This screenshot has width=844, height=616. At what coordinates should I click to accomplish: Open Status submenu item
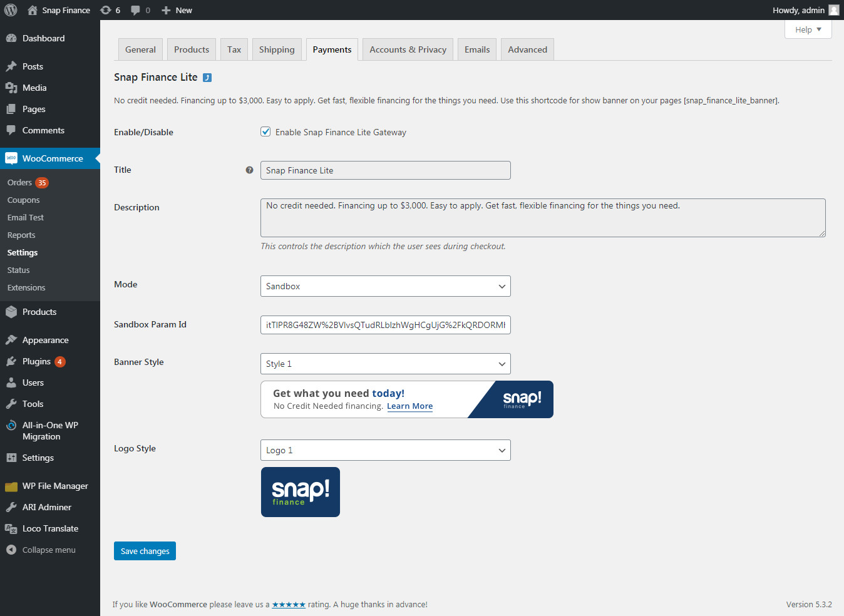pos(18,270)
